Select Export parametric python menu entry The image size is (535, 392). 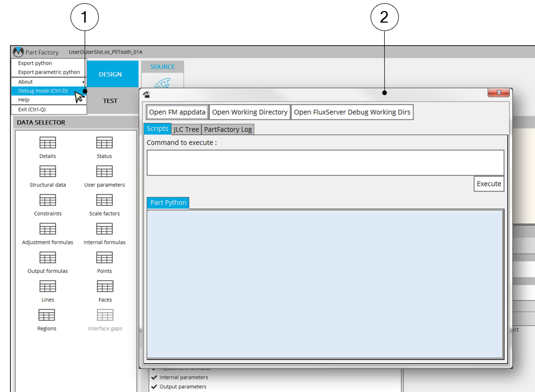[x=49, y=72]
